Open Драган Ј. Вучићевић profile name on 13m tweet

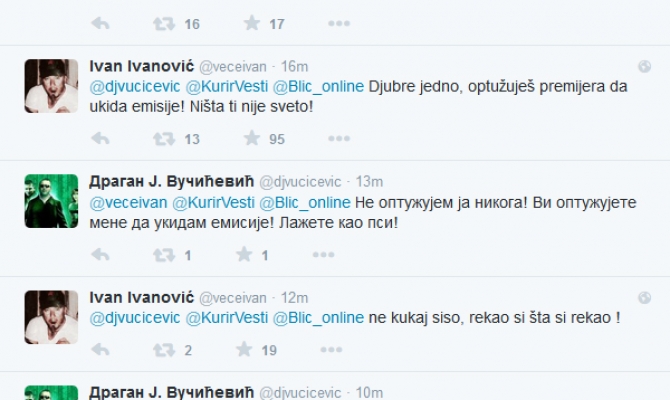(x=172, y=181)
